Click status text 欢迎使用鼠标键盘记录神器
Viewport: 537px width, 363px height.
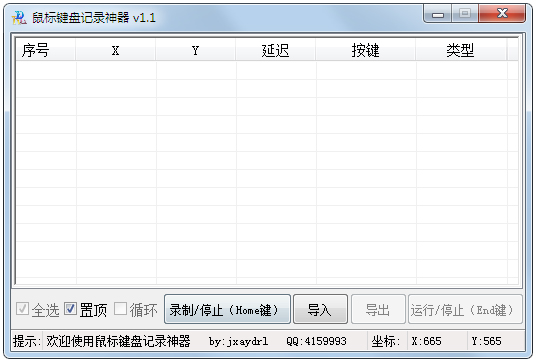pyautogui.click(x=118, y=341)
